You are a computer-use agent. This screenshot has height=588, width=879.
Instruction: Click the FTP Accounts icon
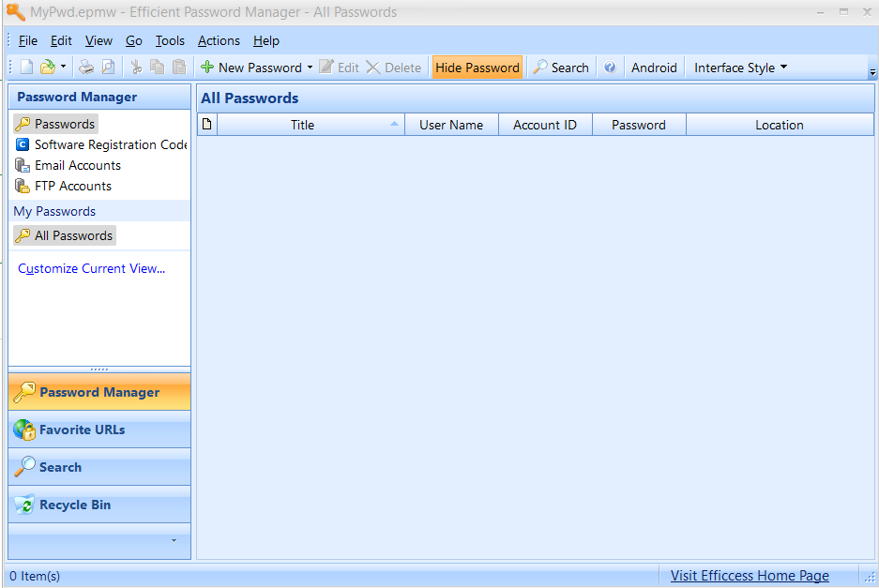point(23,186)
